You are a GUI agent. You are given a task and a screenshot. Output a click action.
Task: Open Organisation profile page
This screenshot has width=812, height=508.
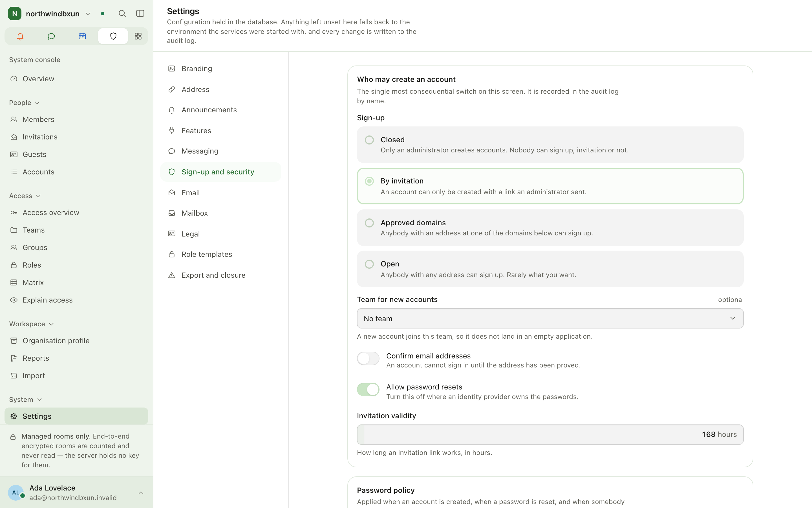[76, 341]
